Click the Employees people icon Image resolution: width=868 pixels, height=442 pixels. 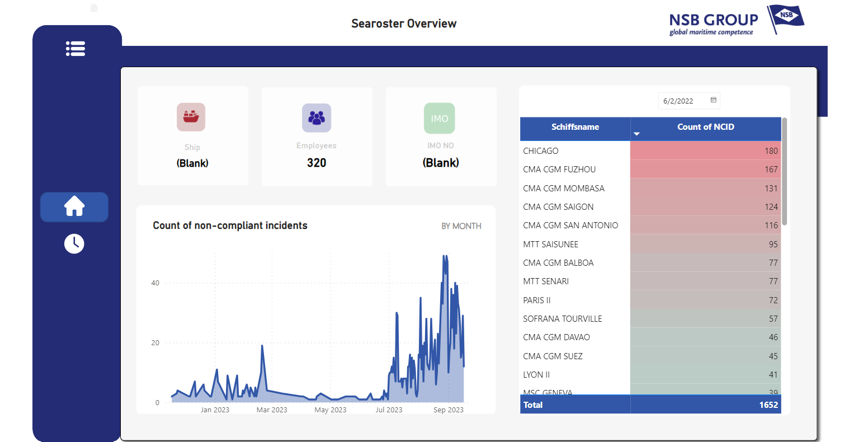click(317, 118)
